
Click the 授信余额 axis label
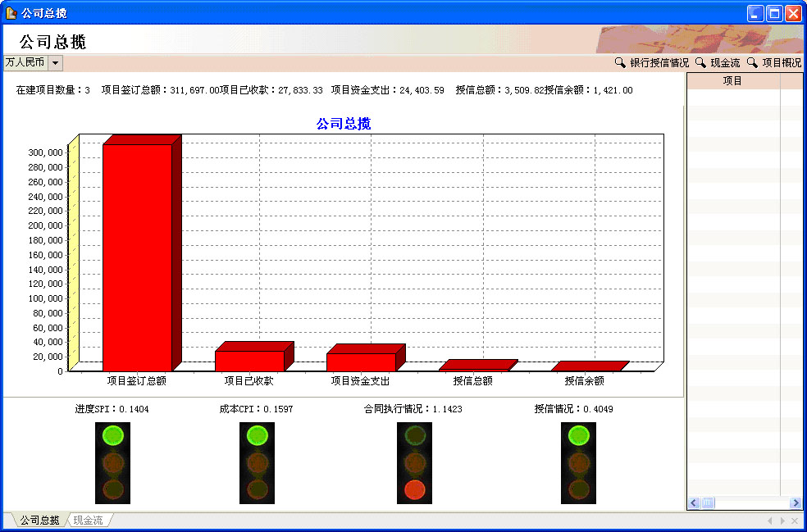(584, 380)
